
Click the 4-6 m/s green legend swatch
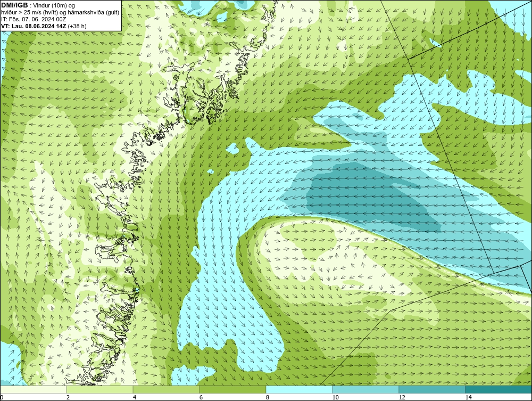click(166, 389)
